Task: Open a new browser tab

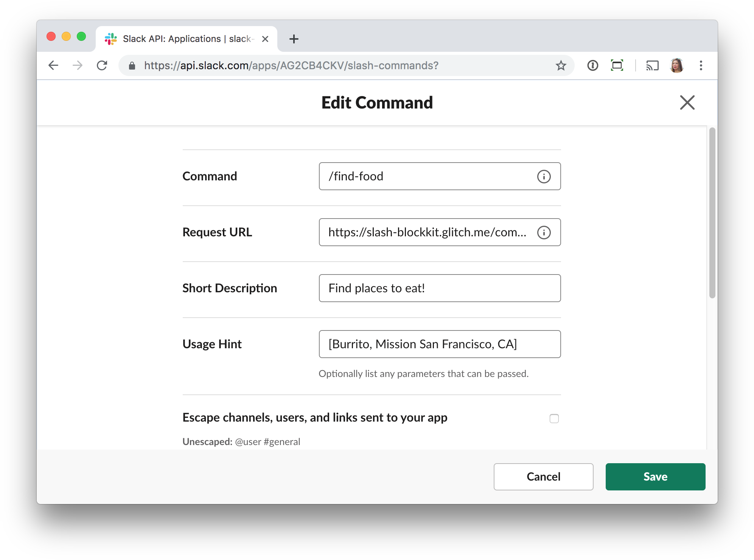Action: [294, 39]
